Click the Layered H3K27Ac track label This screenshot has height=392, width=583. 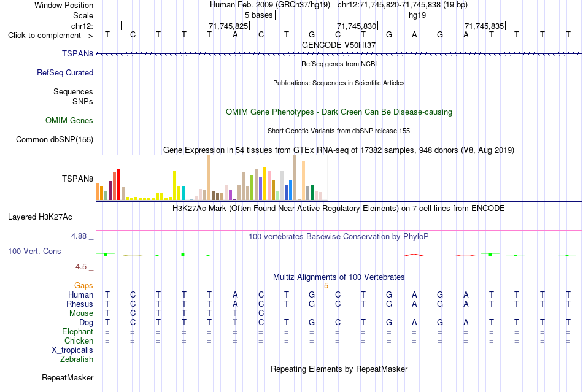[x=40, y=217]
